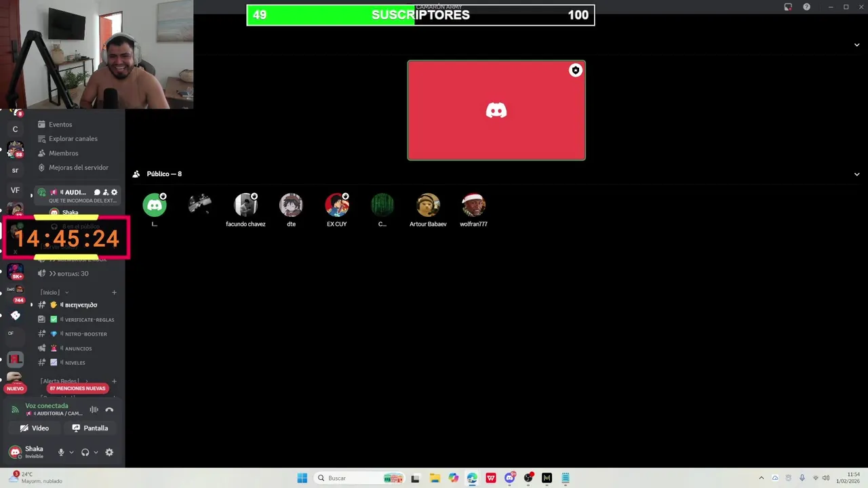Collapse the speakers section chevron

tap(856, 45)
